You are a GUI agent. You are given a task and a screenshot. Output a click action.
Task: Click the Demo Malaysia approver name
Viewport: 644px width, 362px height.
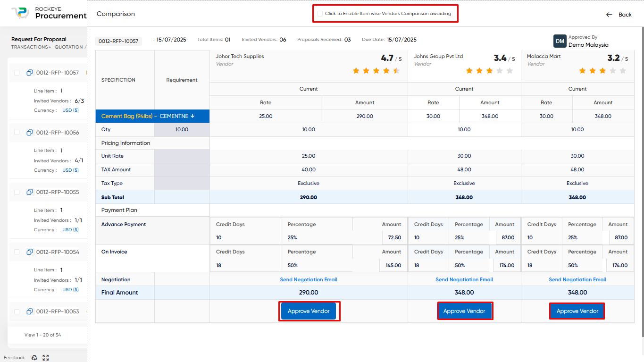click(588, 45)
